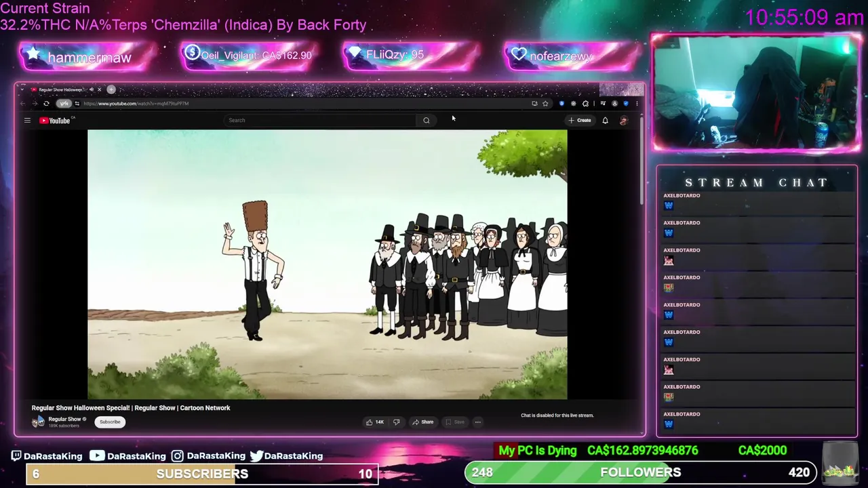Click the Instagram DaRastaKing handle
Image resolution: width=868 pixels, height=488 pixels.
[208, 456]
